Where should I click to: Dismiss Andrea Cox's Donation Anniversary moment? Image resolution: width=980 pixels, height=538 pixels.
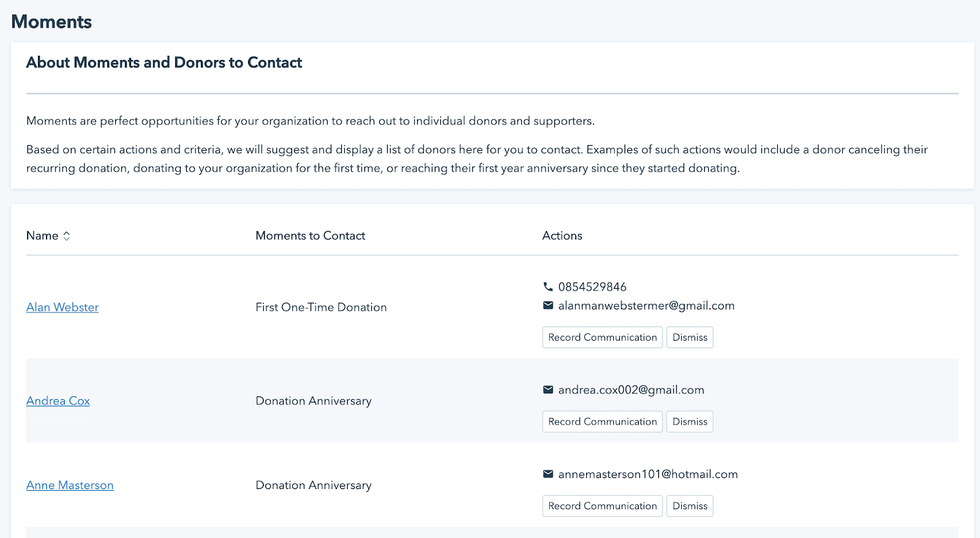pos(690,422)
